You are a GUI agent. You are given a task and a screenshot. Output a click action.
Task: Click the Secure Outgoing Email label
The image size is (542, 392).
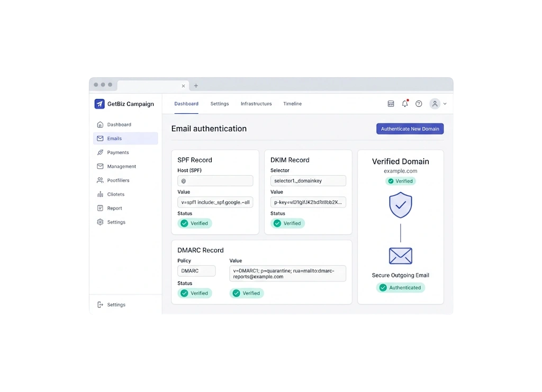pyautogui.click(x=400, y=275)
